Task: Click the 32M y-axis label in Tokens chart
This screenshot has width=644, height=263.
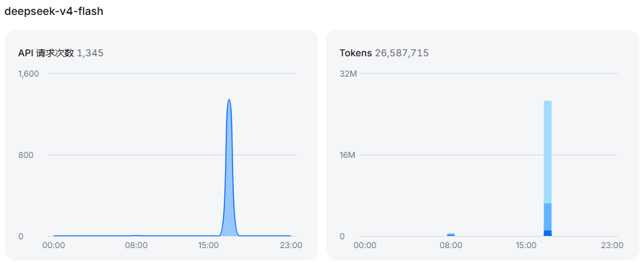Action: click(x=348, y=74)
